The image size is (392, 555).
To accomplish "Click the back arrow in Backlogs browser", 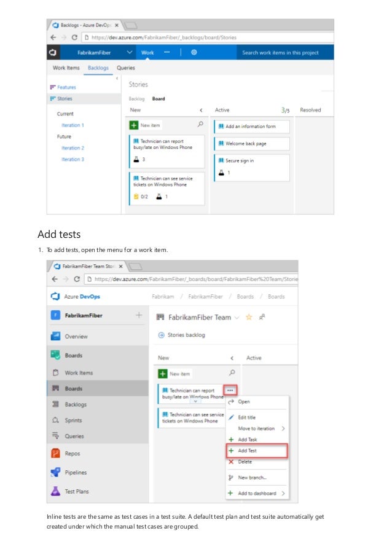I will point(53,37).
